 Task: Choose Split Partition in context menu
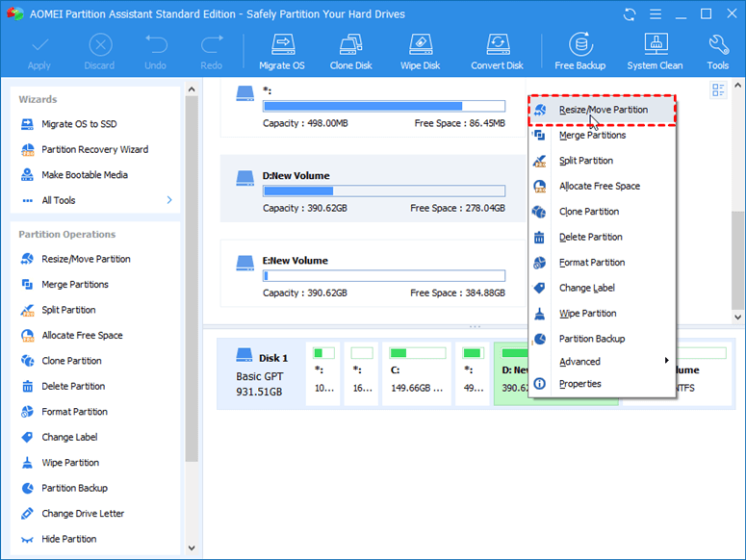click(602, 161)
